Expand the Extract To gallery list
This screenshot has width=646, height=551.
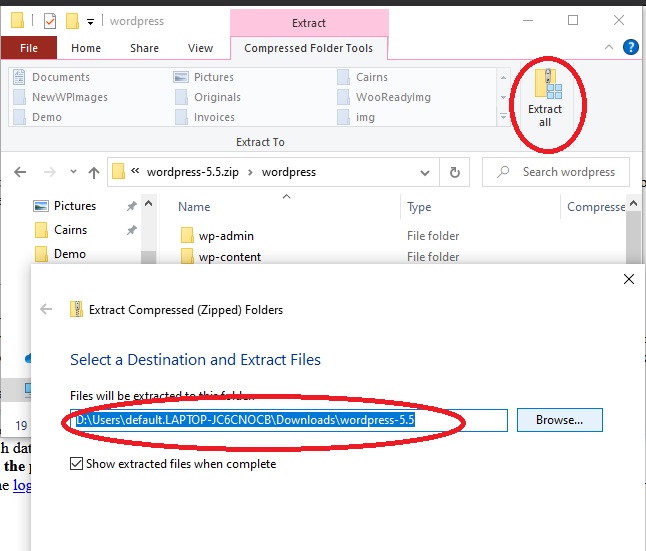coord(503,117)
